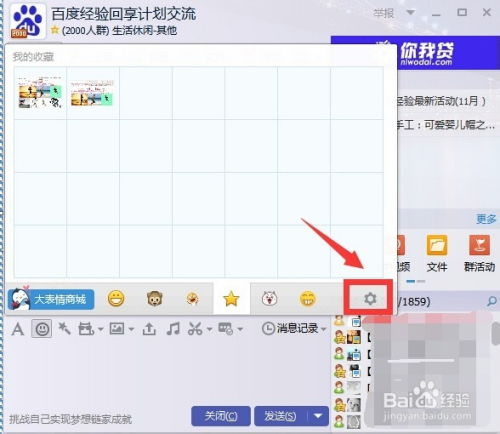
Task: Select the grinning face emoticon tab
Action: click(x=308, y=298)
